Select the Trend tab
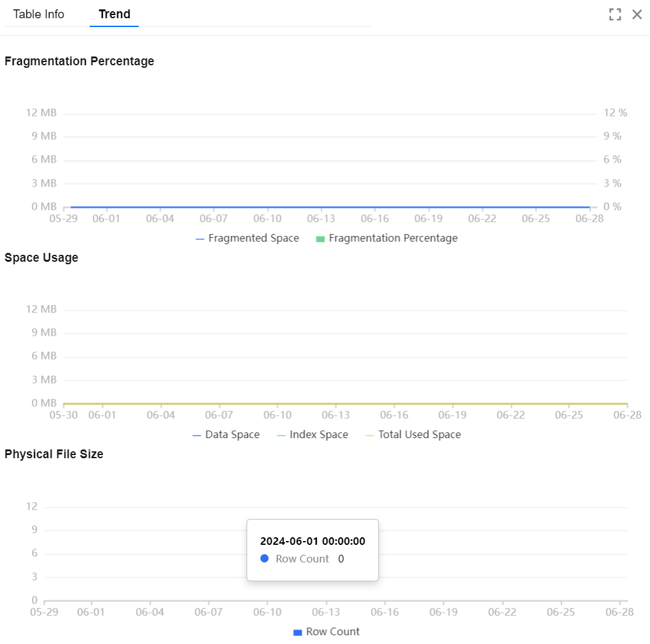Screen dimensions: 650x644 114,14
